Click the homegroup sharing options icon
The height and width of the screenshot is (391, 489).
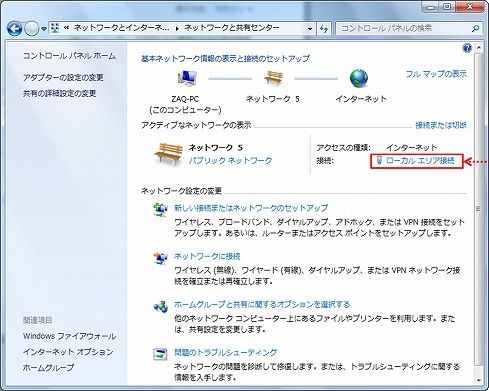pos(160,307)
